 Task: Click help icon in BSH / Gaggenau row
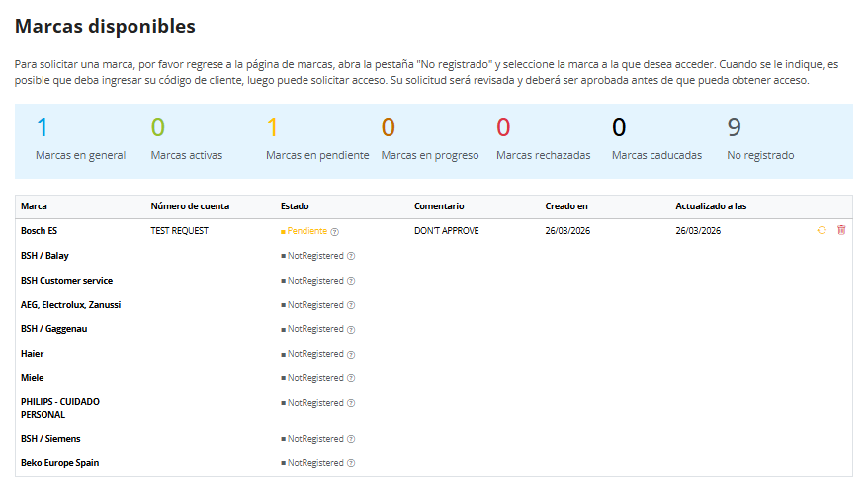[351, 330]
